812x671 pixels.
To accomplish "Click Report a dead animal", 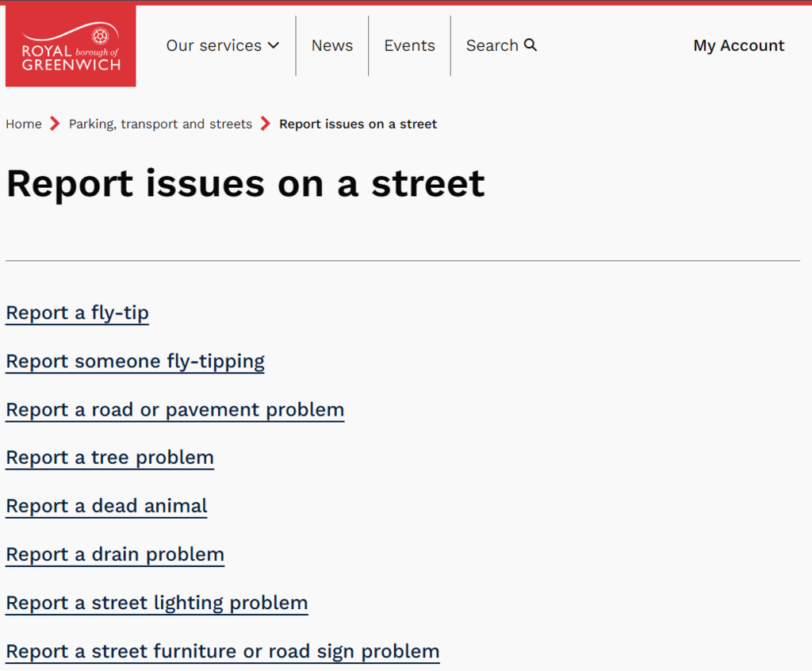I will pyautogui.click(x=106, y=506).
